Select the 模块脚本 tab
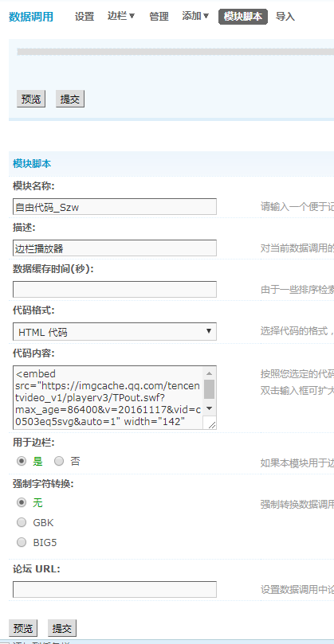This screenshot has width=334, height=644. (243, 17)
